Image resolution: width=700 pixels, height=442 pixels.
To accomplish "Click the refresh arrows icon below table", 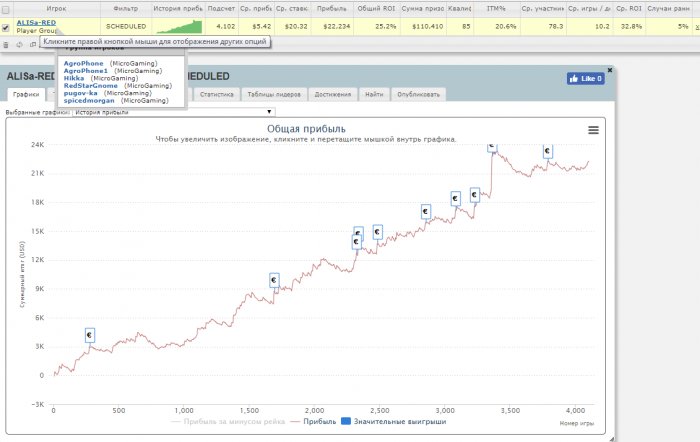I will tap(19, 45).
